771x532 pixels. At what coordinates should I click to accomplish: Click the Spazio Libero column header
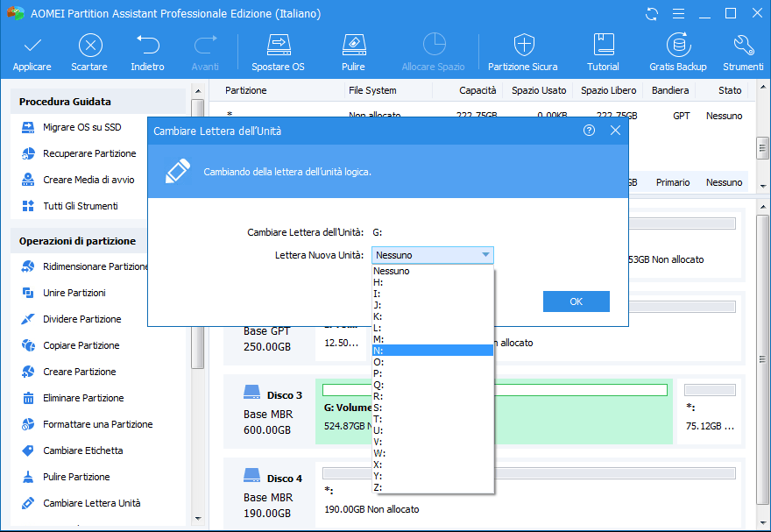point(608,90)
